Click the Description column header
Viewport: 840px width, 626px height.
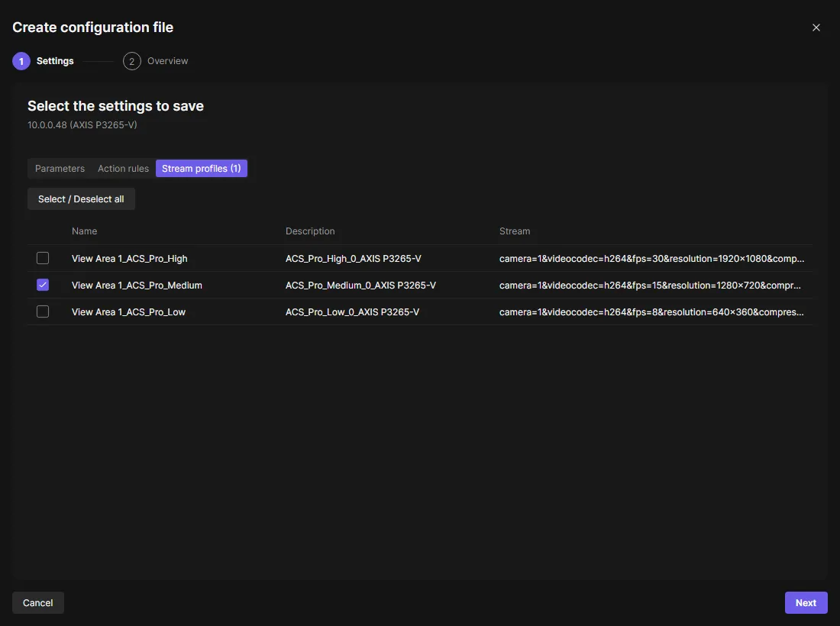pos(310,231)
